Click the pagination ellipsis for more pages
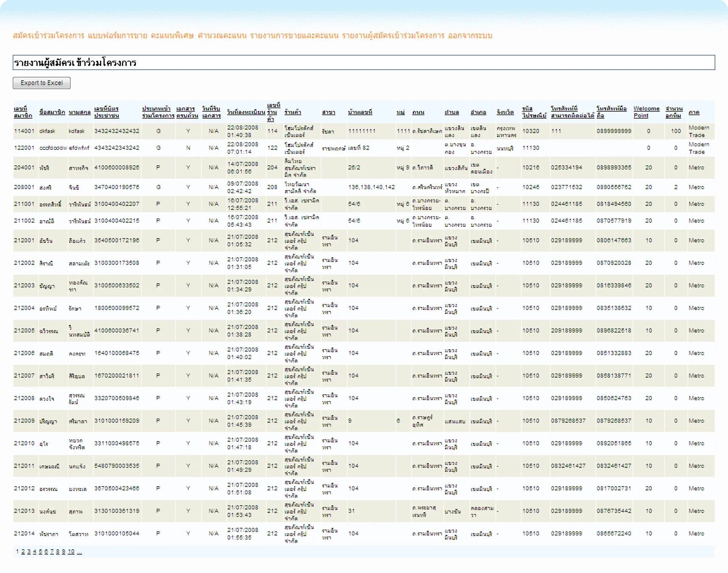The width and height of the screenshot is (728, 573). (x=79, y=552)
